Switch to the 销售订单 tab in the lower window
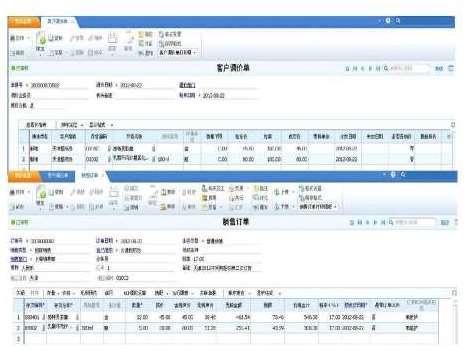Image resolution: width=473 pixels, height=364 pixels. click(x=90, y=175)
